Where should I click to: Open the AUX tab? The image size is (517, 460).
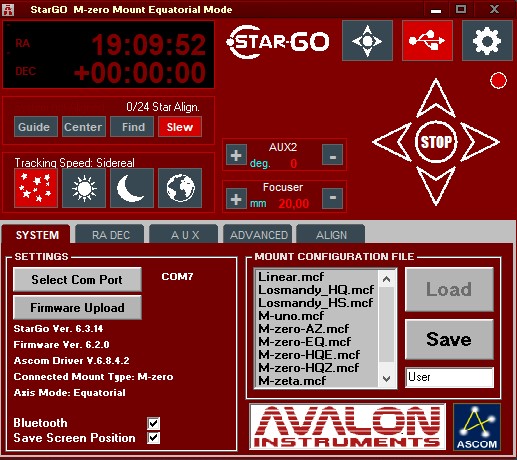coord(184,235)
